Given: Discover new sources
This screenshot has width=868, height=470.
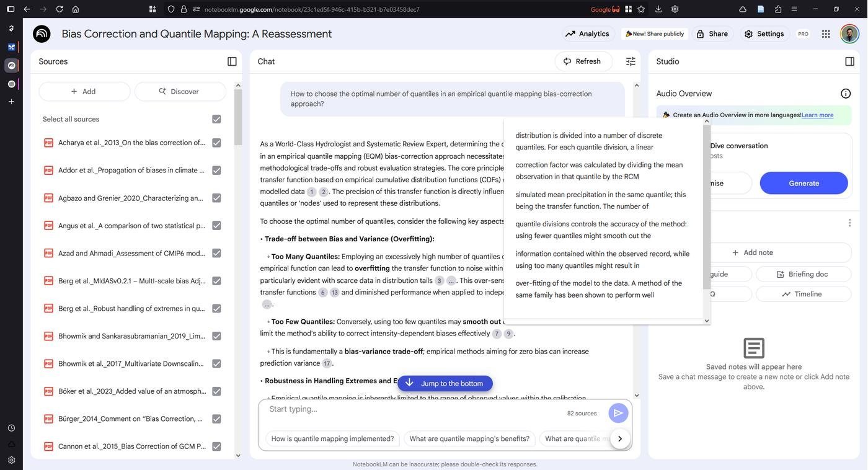Looking at the screenshot, I should pyautogui.click(x=180, y=92).
